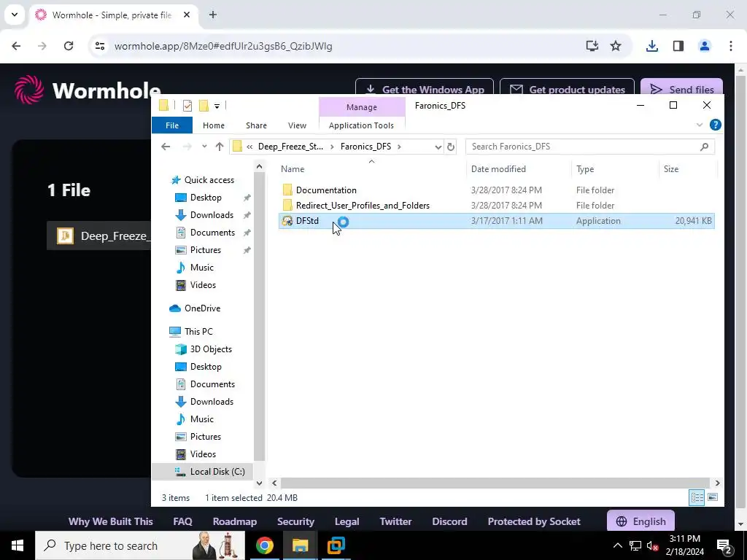The width and height of the screenshot is (747, 560).
Task: Click the horizontal scrollbar in file list
Action: pos(495,483)
